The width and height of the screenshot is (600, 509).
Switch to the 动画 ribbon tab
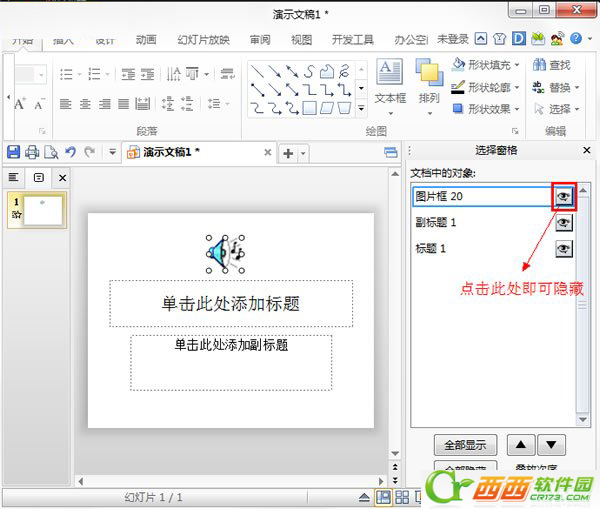point(146,40)
